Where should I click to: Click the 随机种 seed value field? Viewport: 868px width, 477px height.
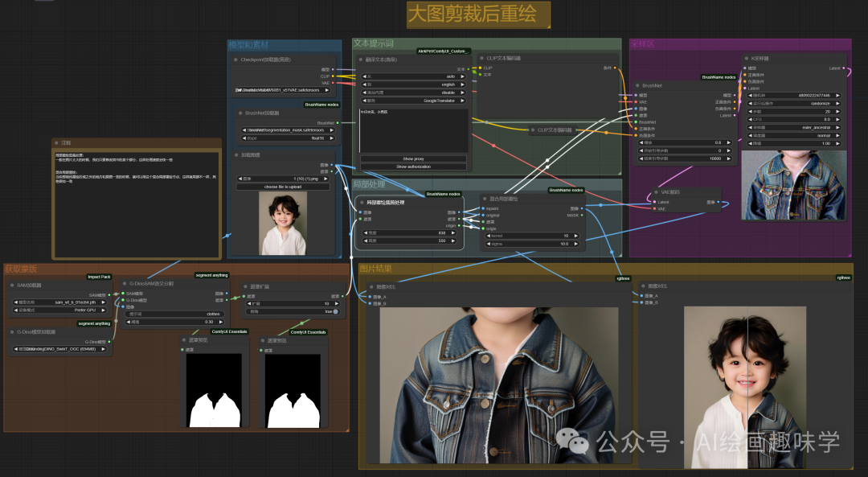[x=794, y=95]
